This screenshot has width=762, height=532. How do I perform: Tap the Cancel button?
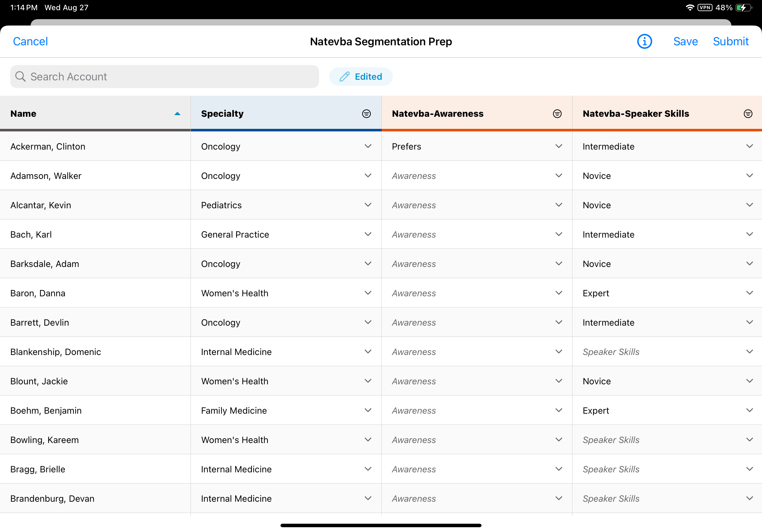click(30, 41)
